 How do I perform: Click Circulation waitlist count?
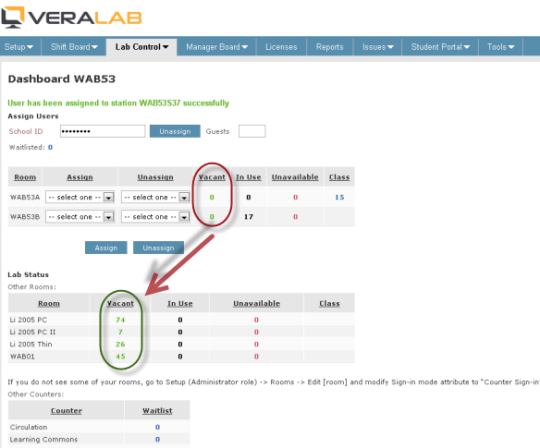(157, 427)
